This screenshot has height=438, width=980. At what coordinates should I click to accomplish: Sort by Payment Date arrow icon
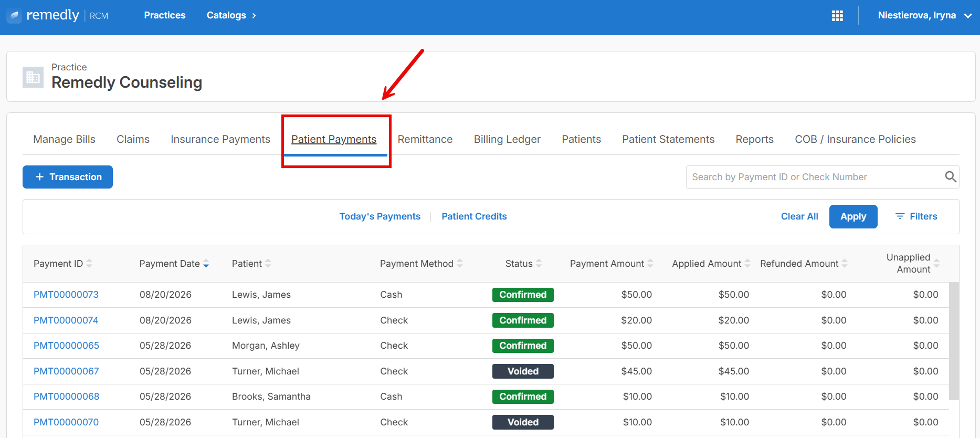click(206, 264)
